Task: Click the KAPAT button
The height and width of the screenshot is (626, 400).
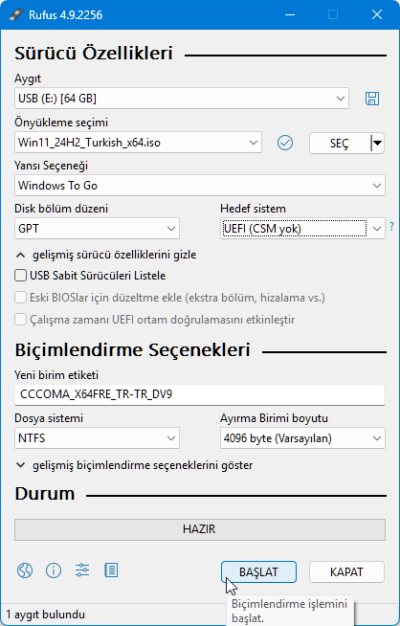Action: point(347,572)
